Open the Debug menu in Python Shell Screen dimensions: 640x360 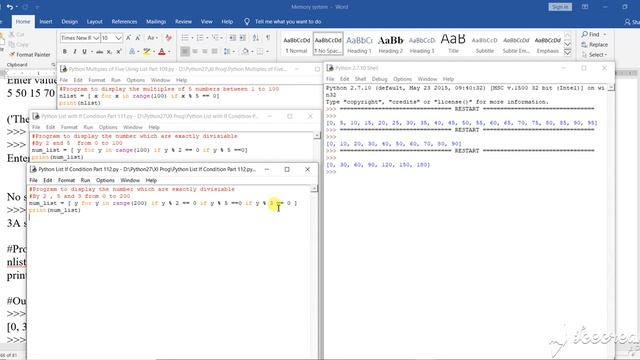[x=379, y=79]
